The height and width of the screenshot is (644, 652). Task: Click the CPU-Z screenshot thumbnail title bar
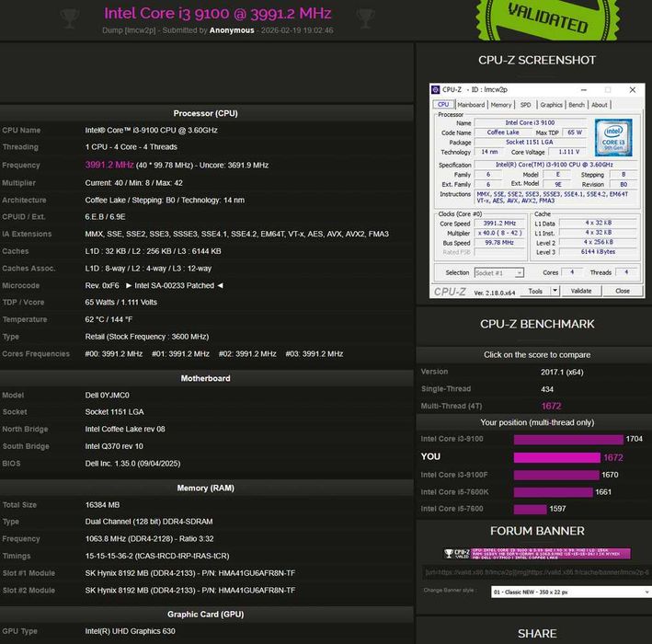537,89
